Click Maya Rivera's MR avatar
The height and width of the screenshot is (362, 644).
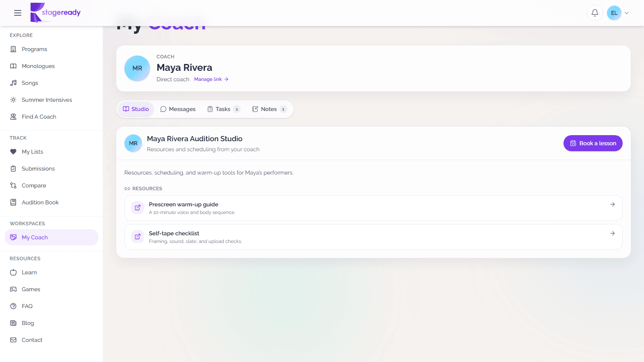point(137,68)
